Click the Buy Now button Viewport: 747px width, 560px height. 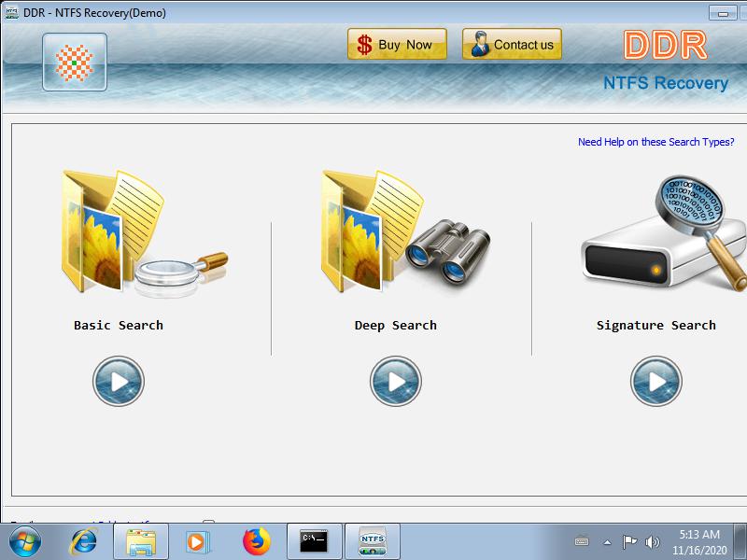(x=397, y=44)
